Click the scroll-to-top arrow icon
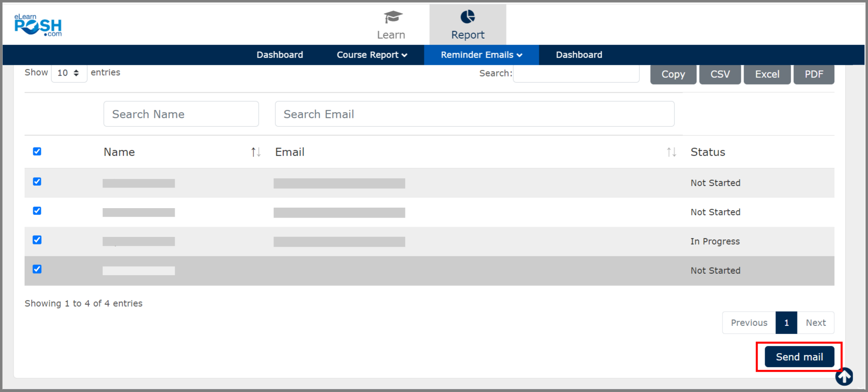Screen dimensions: 868x392 click(x=844, y=377)
